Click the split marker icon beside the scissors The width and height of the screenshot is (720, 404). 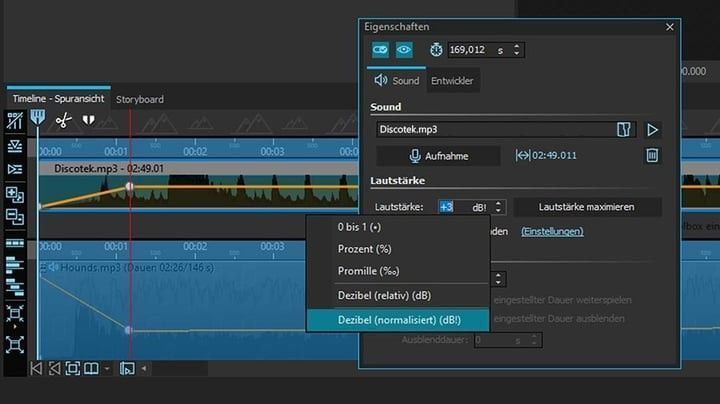click(x=88, y=120)
